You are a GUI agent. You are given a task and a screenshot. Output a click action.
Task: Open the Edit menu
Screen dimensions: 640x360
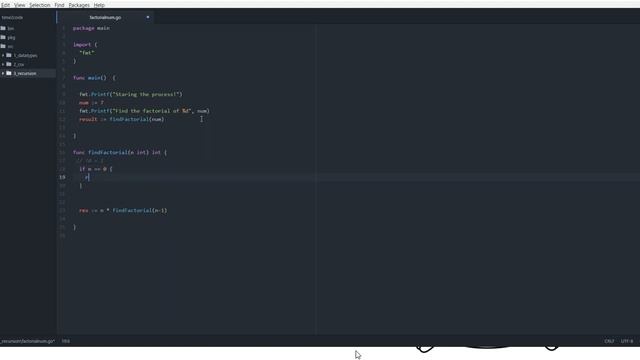5,5
